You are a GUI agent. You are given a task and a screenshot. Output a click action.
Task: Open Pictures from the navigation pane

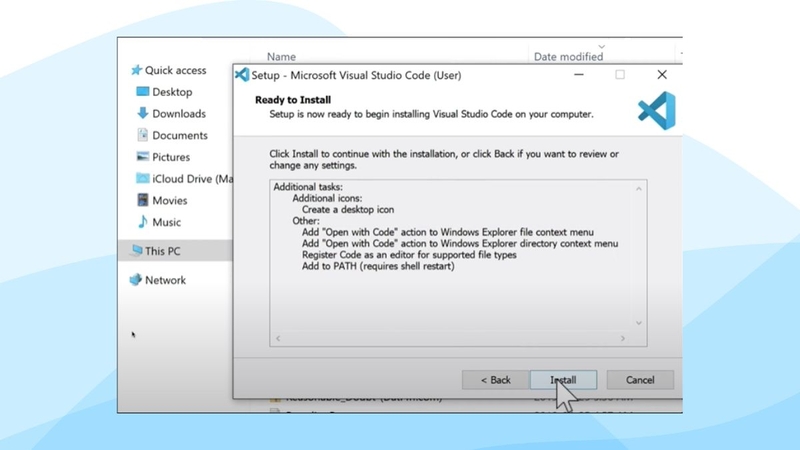pyautogui.click(x=171, y=157)
